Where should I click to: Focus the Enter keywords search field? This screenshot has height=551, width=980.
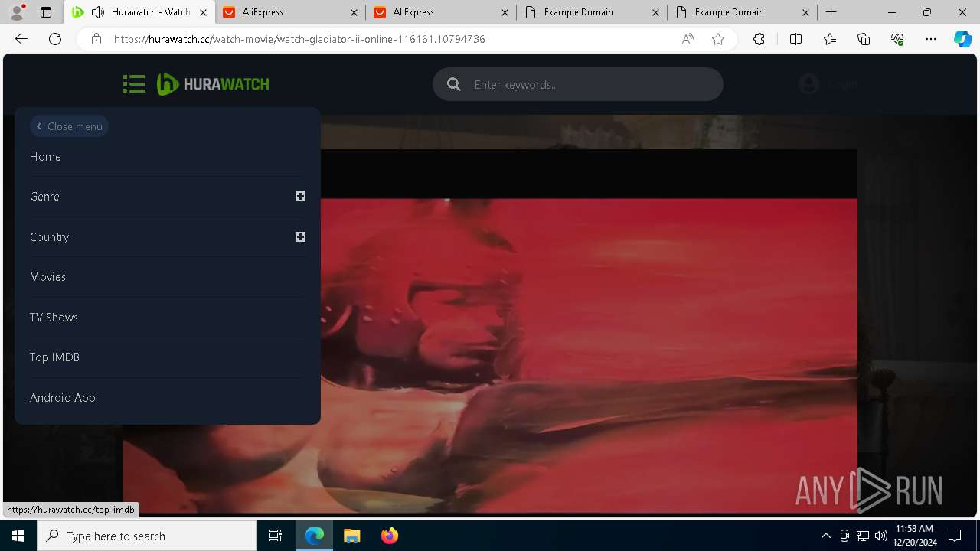click(578, 84)
